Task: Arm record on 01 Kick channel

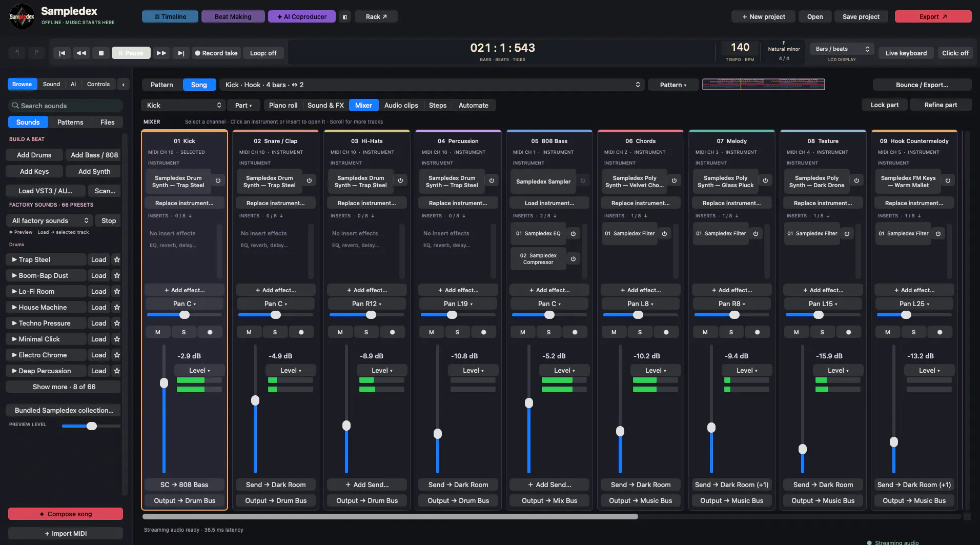Action: pos(210,332)
